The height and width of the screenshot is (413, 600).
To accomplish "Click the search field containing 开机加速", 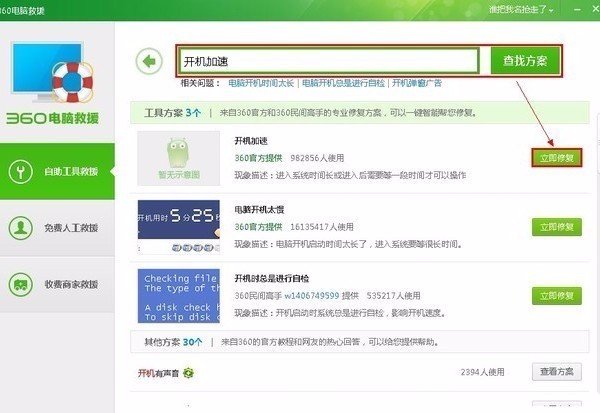I will point(329,61).
